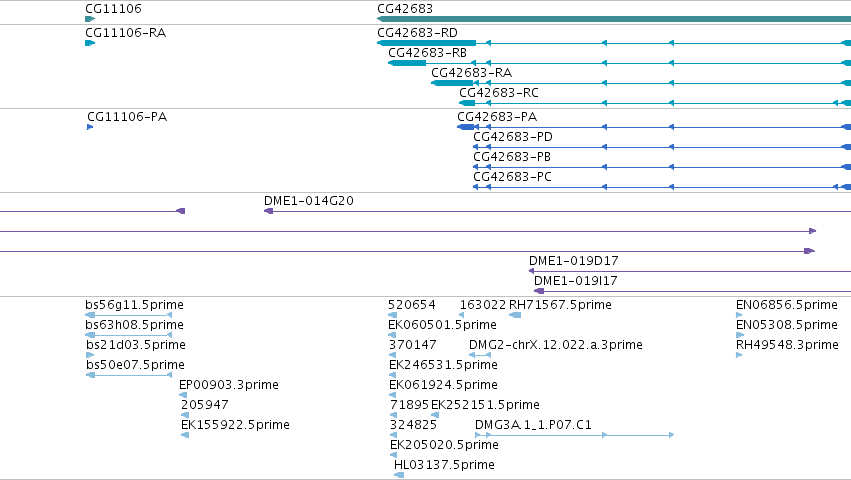Image resolution: width=851 pixels, height=480 pixels.
Task: Select the CG11106-PA protein label
Action: (127, 117)
